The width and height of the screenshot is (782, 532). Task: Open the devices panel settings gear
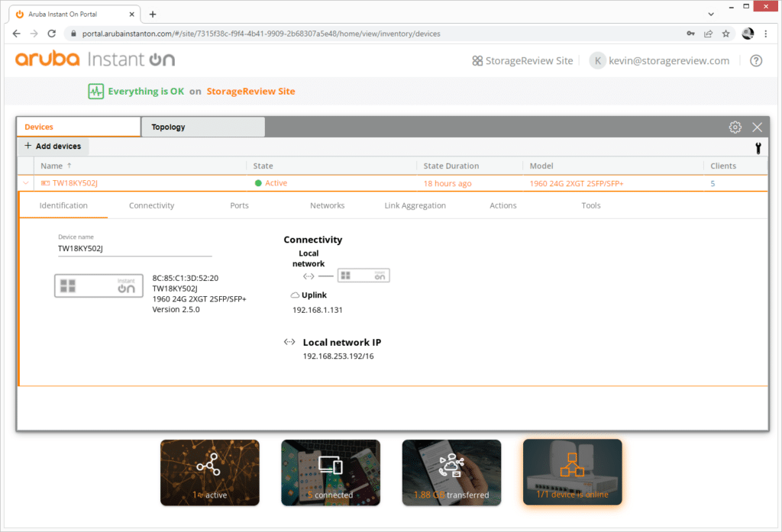(x=735, y=127)
